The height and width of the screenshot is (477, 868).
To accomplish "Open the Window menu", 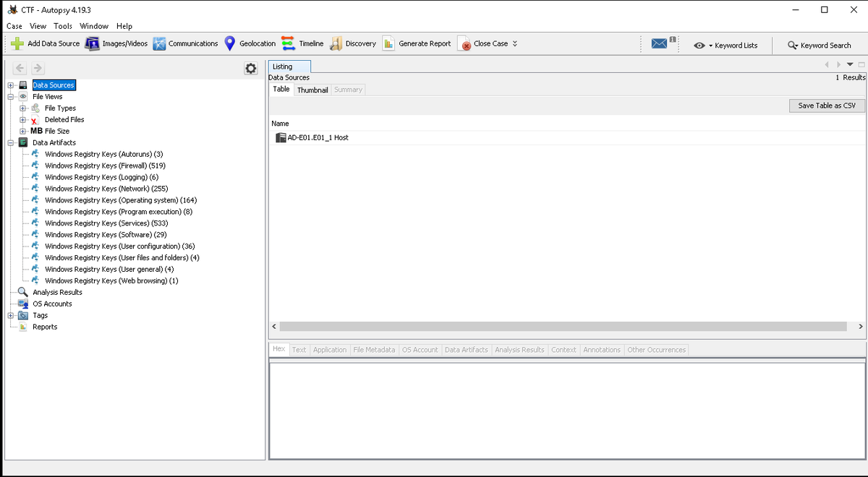I will pyautogui.click(x=94, y=26).
